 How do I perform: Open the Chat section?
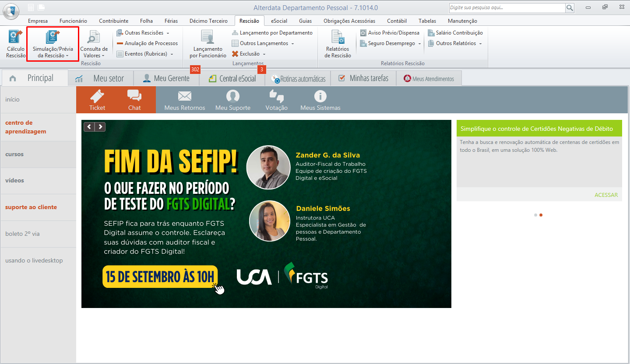(134, 100)
